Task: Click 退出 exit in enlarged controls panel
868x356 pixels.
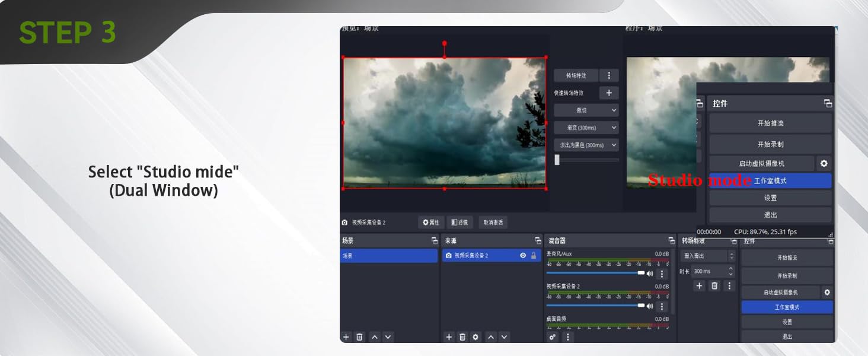Action: tap(770, 215)
